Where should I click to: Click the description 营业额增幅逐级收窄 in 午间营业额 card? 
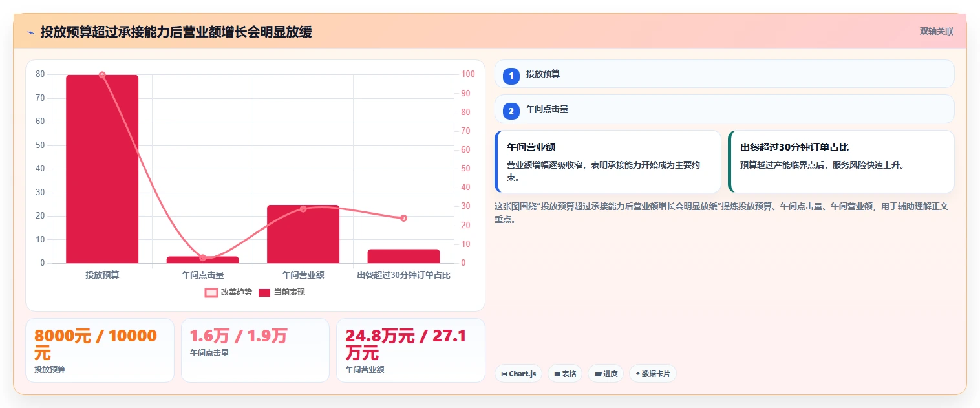603,171
